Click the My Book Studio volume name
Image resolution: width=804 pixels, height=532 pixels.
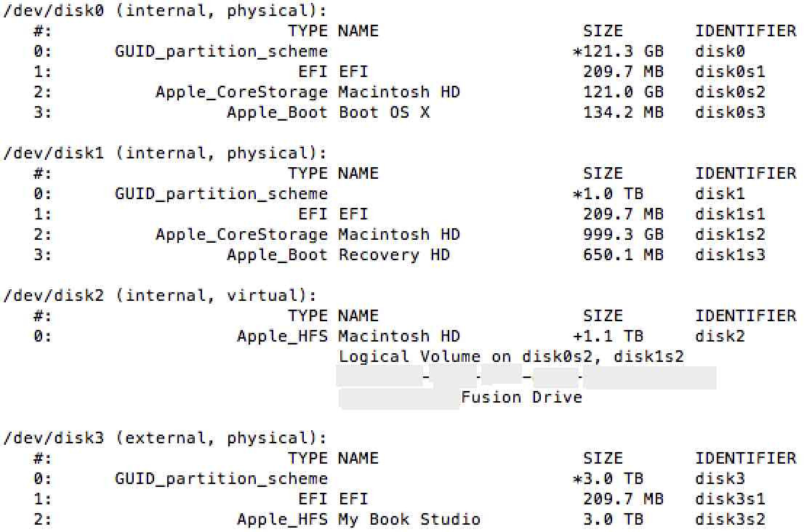coord(409,520)
